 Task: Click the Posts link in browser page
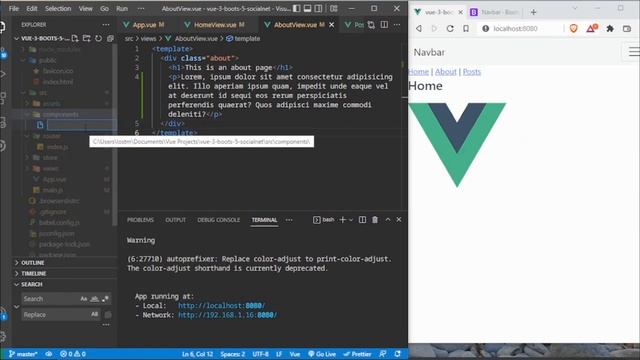[x=472, y=72]
